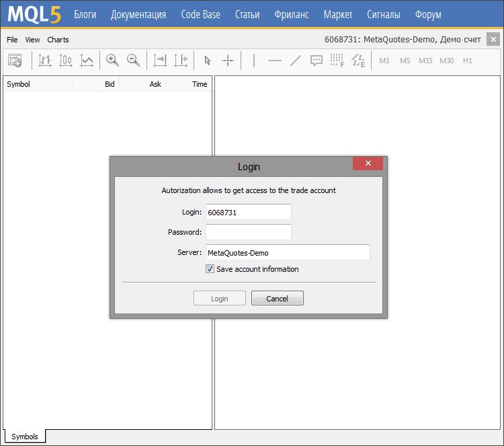
Task: Switch to bar chart display
Action: (x=45, y=61)
